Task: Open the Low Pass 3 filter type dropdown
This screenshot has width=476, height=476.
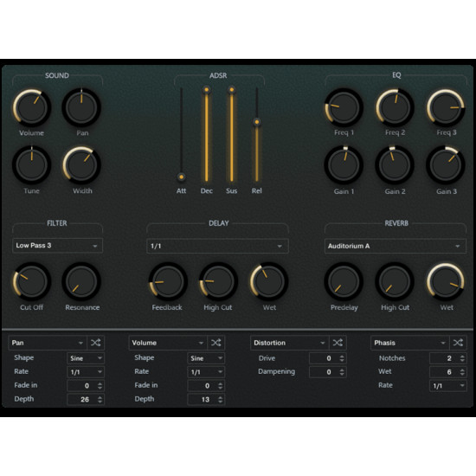Action: click(57, 246)
